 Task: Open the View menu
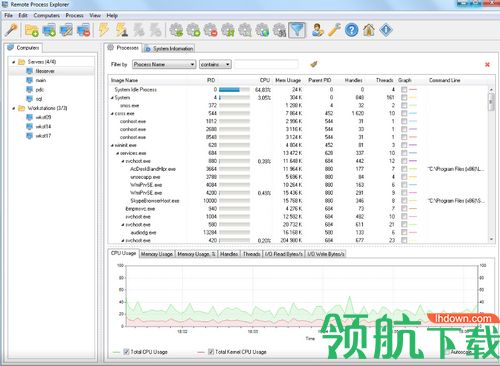tap(95, 16)
